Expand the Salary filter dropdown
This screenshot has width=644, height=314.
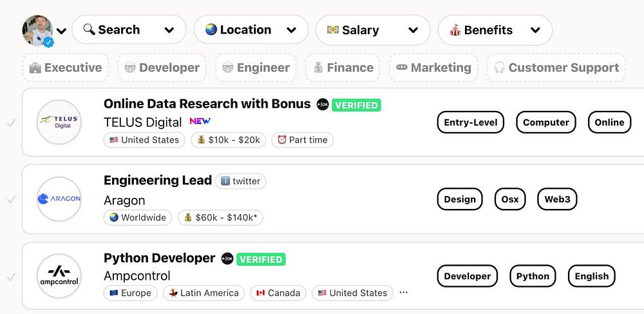click(373, 30)
